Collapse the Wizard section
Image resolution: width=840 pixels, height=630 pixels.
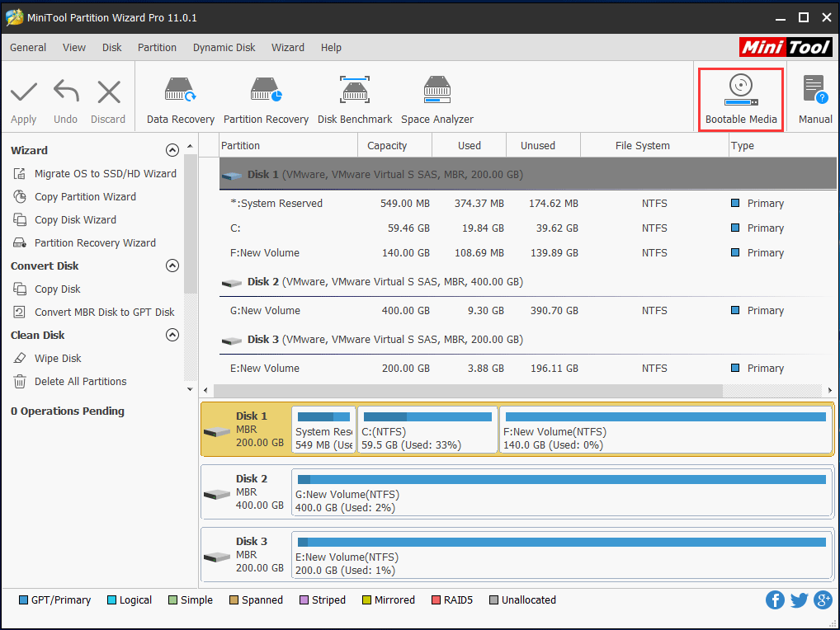(172, 150)
